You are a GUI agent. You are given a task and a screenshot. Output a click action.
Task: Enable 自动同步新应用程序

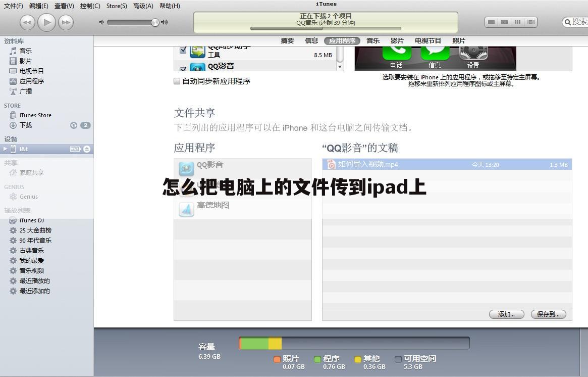[177, 81]
